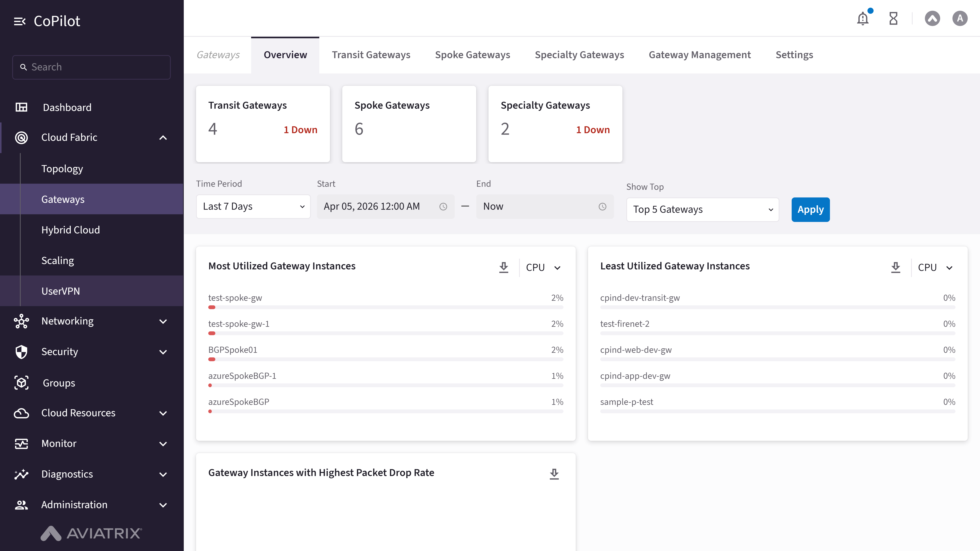
Task: Click the Administration people icon
Action: 21,505
